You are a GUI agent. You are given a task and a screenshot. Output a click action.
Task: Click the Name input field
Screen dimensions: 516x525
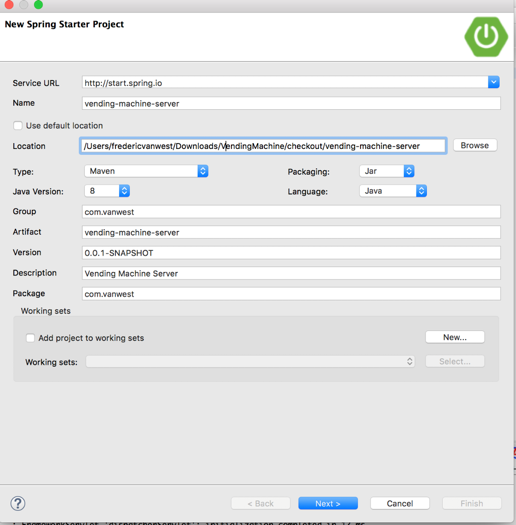click(291, 103)
